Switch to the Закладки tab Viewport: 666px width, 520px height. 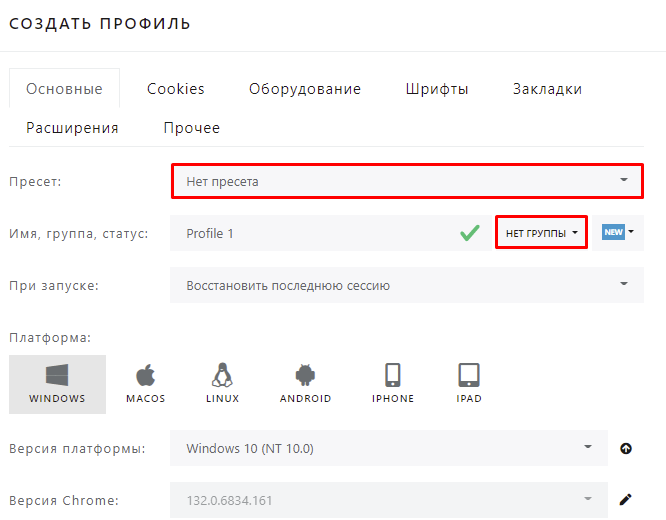click(x=547, y=89)
